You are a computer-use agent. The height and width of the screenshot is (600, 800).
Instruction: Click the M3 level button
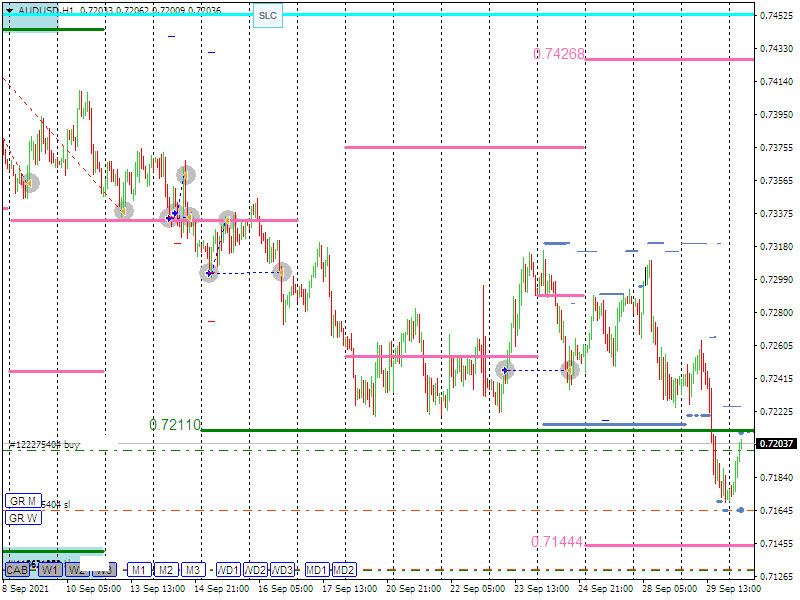193,570
